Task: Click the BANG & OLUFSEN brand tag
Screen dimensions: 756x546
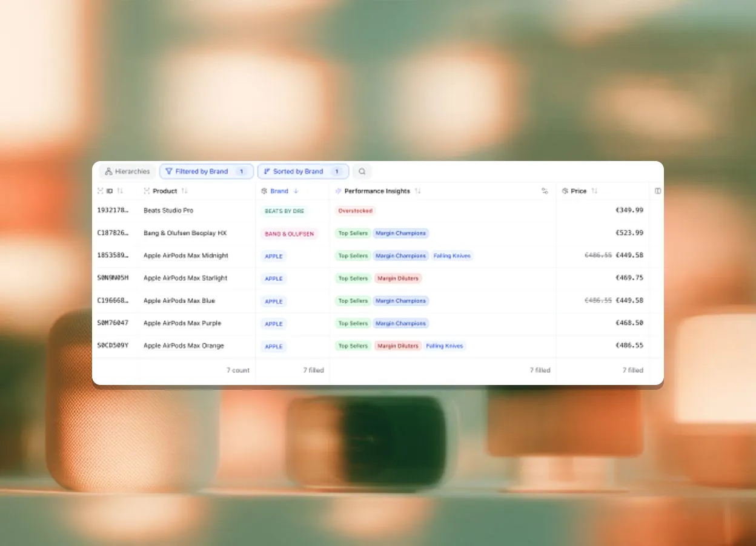Action: (x=290, y=234)
